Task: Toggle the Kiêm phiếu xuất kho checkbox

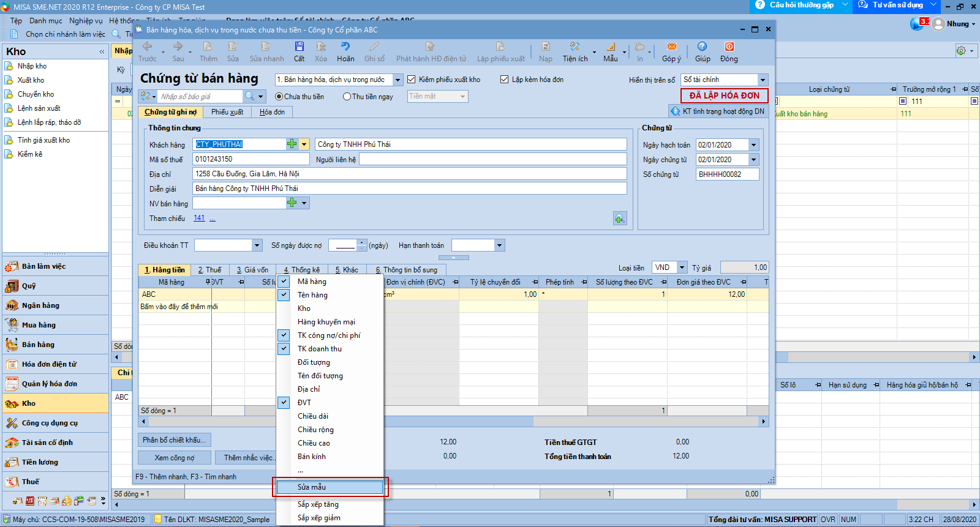Action: pyautogui.click(x=412, y=80)
